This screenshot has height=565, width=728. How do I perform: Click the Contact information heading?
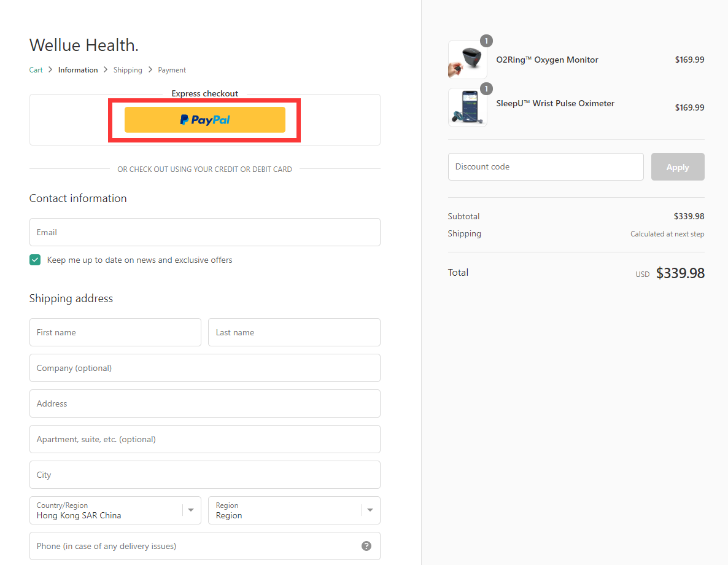point(78,198)
